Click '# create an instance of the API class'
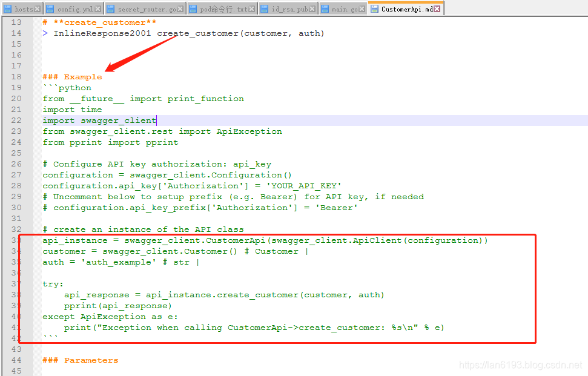 pyautogui.click(x=144, y=229)
